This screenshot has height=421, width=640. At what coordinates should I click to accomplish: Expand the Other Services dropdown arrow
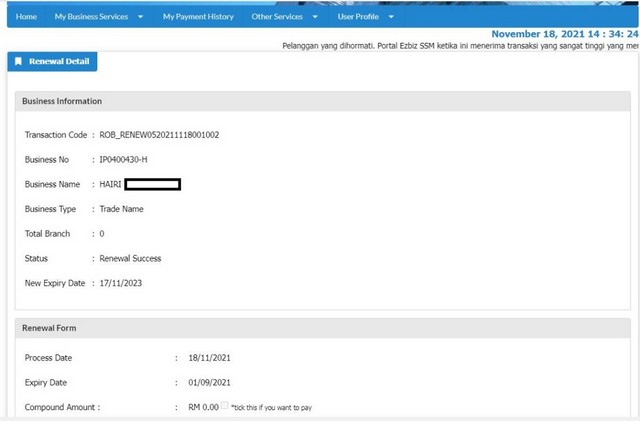(315, 17)
